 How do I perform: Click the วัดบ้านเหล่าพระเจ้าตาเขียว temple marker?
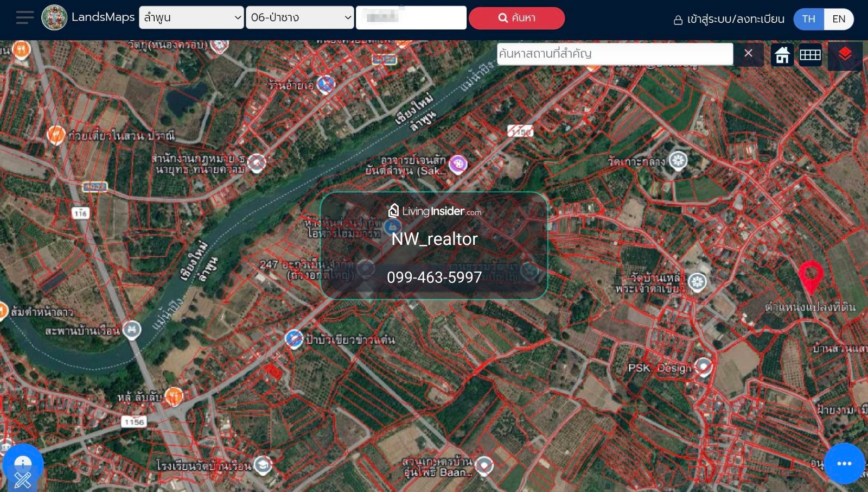697,282
